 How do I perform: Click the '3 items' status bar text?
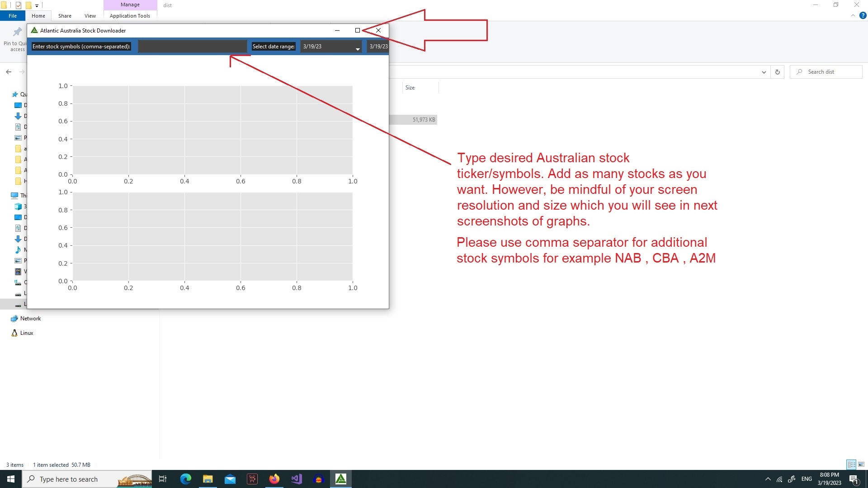[15, 465]
